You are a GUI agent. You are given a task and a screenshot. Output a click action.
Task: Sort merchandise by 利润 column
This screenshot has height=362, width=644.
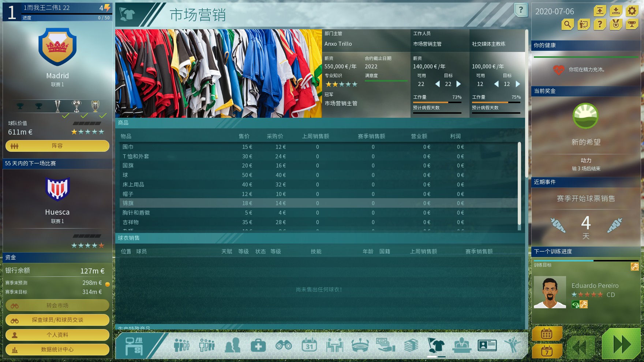(455, 136)
